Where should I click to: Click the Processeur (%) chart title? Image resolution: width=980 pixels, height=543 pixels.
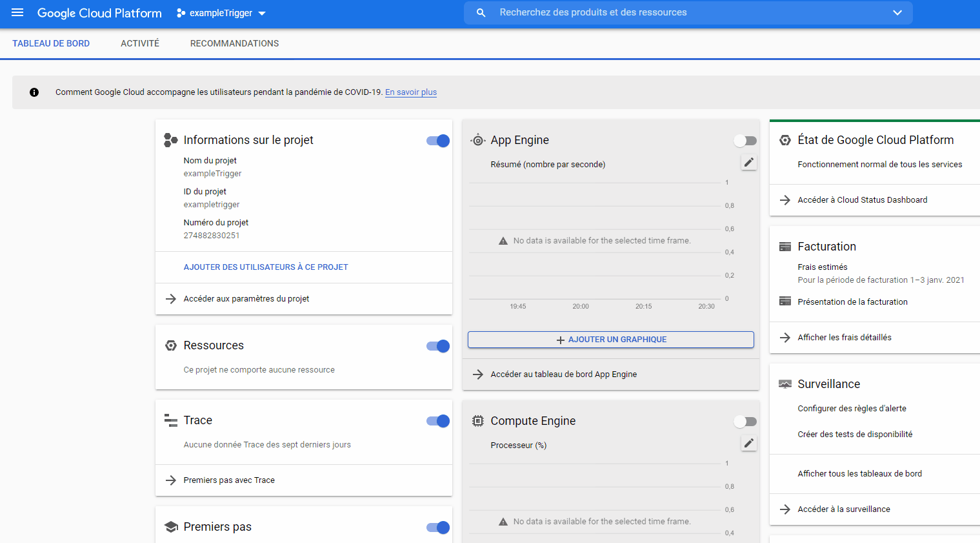tap(519, 446)
